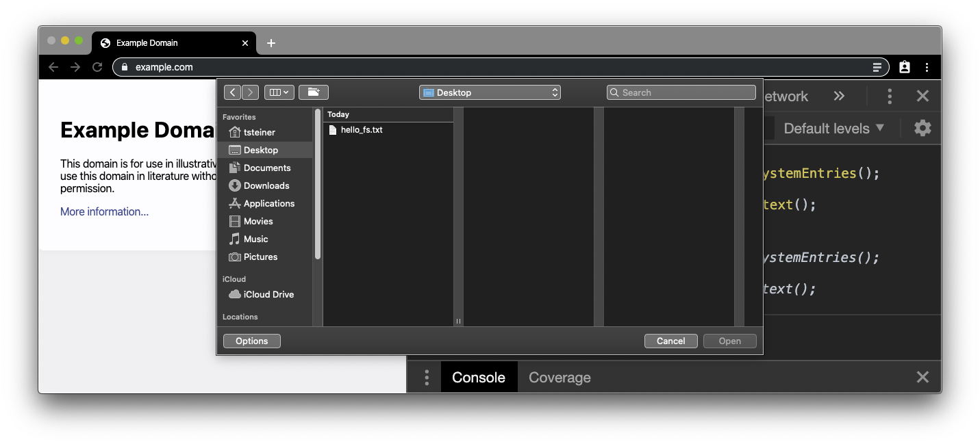This screenshot has width=980, height=444.
Task: Click the reload page icon in Chrome
Action: (x=97, y=67)
